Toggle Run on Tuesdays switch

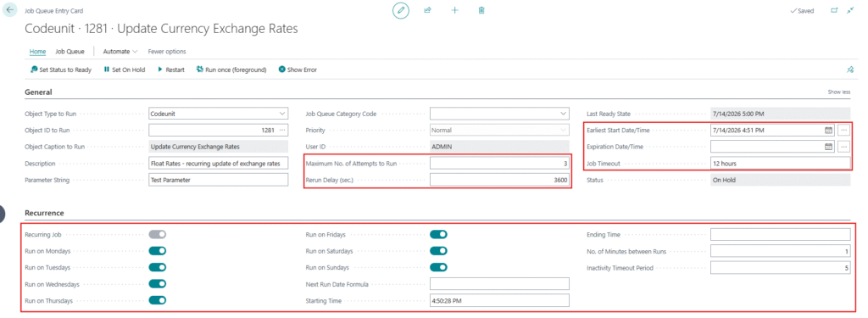pyautogui.click(x=157, y=268)
